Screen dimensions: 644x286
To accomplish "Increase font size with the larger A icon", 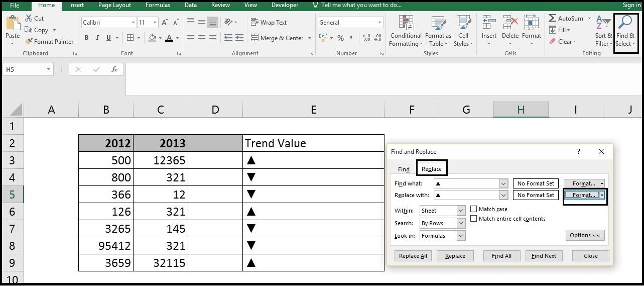I will click(165, 23).
